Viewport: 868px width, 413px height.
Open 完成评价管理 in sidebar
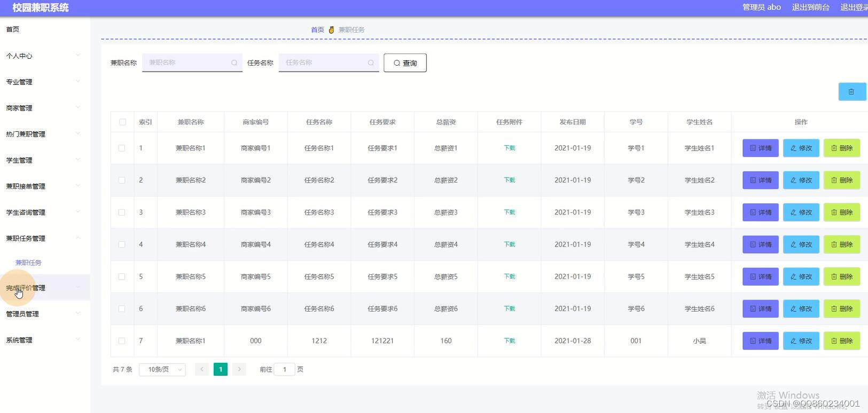45,288
